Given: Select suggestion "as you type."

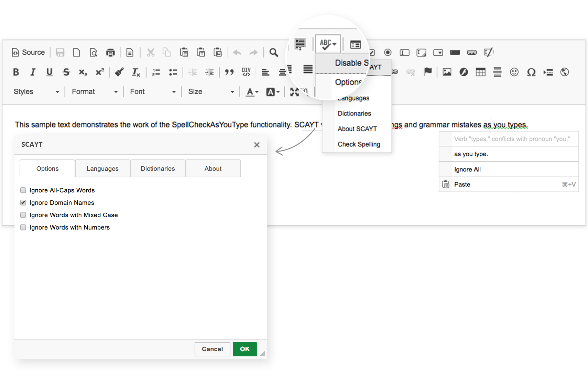Looking at the screenshot, I should 509,154.
